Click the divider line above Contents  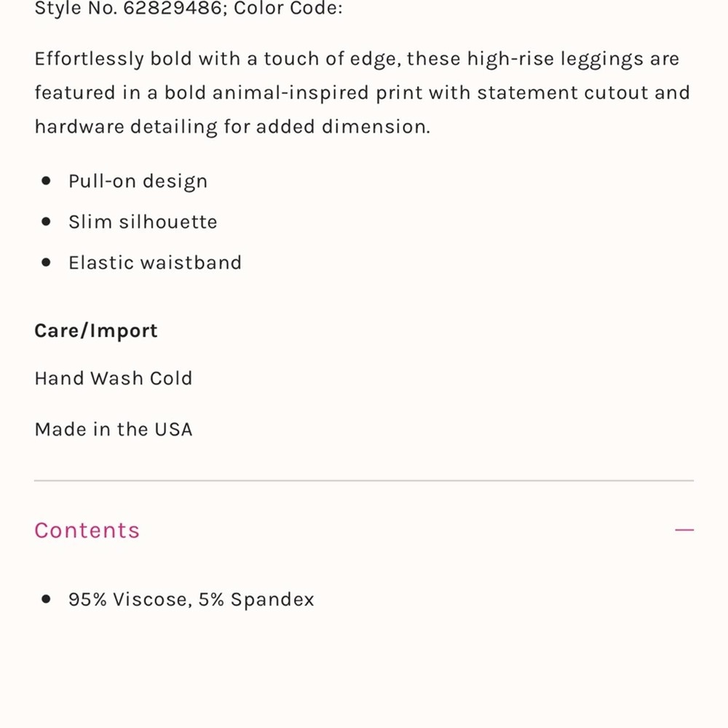[x=364, y=480]
